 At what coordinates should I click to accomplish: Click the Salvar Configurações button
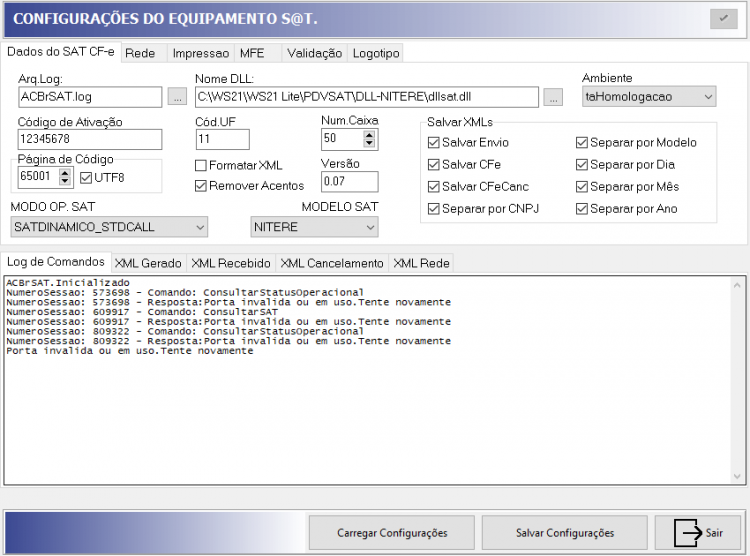click(565, 533)
